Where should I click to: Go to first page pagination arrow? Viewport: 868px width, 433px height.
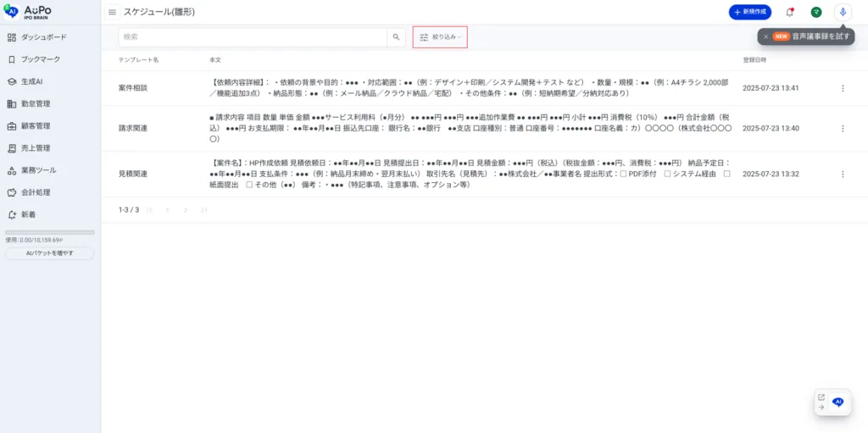tap(150, 210)
